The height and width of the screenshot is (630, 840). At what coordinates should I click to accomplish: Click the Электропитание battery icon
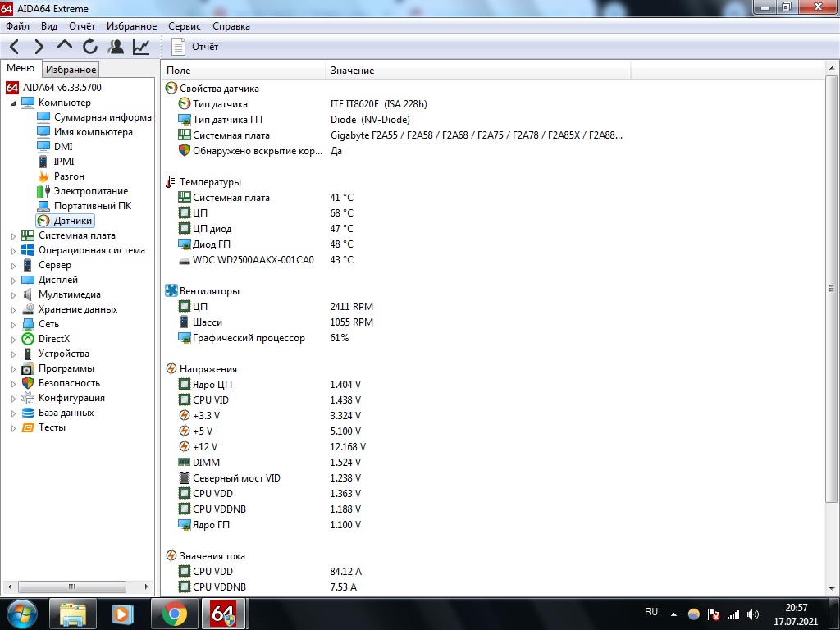click(43, 190)
